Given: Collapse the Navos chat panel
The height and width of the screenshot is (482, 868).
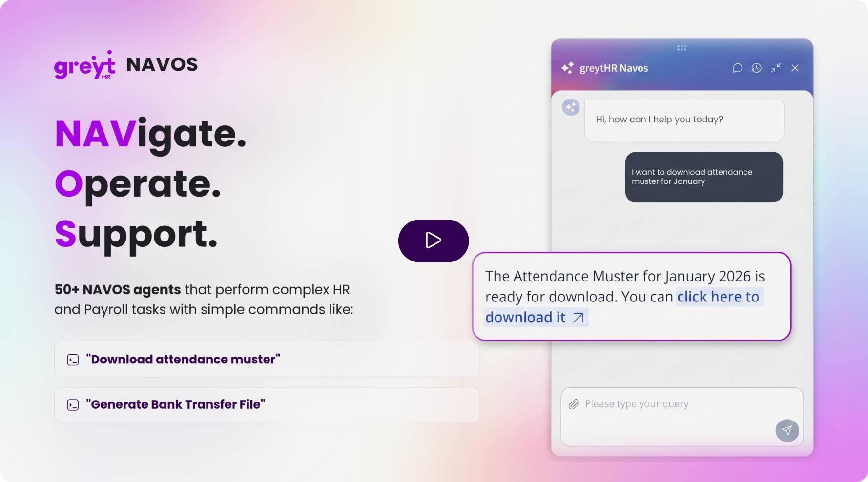Looking at the screenshot, I should (x=776, y=68).
